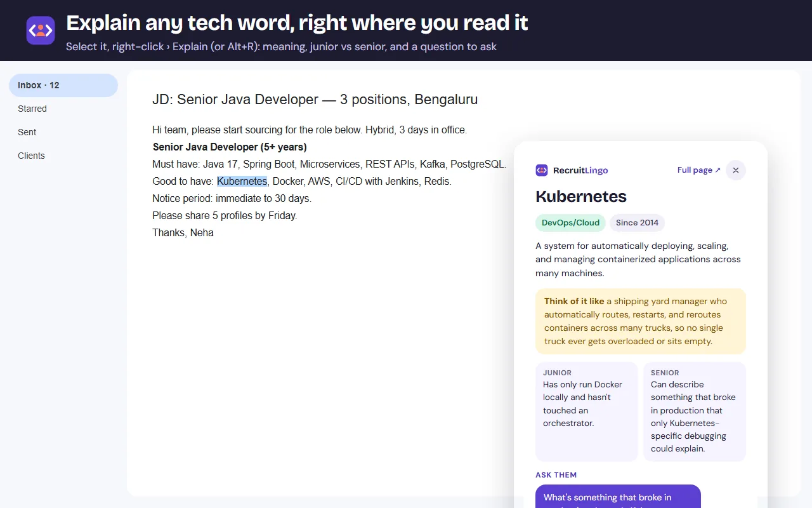The image size is (812, 508).
Task: Click the email subject 'JD: Senior Java Developer'
Action: tap(315, 100)
